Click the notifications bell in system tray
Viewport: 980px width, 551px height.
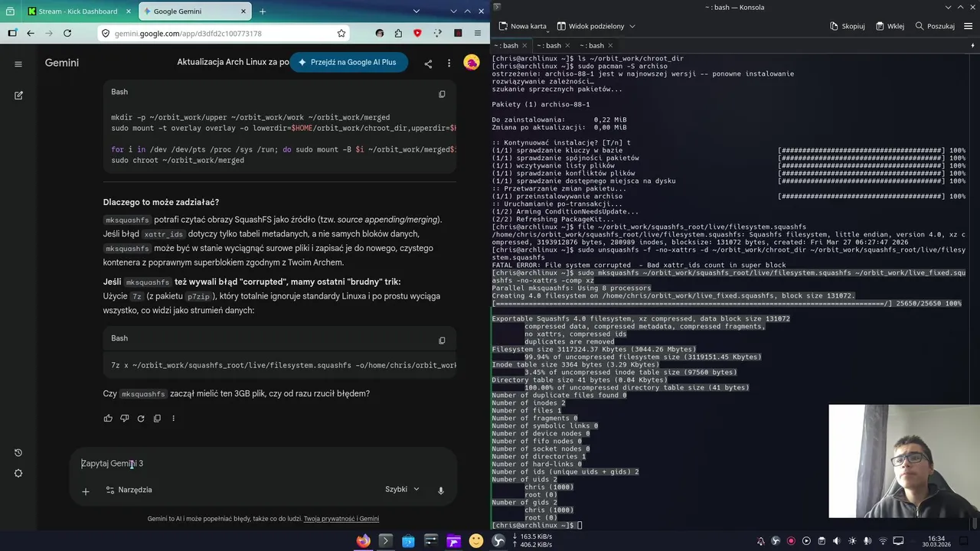[761, 541]
